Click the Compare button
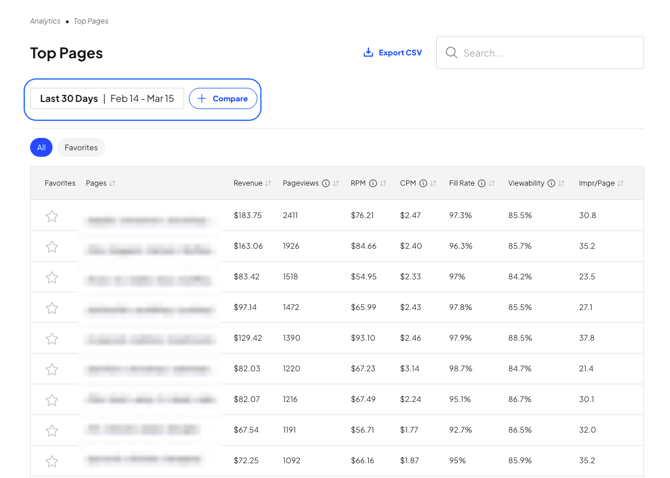670x478 pixels. 223,99
